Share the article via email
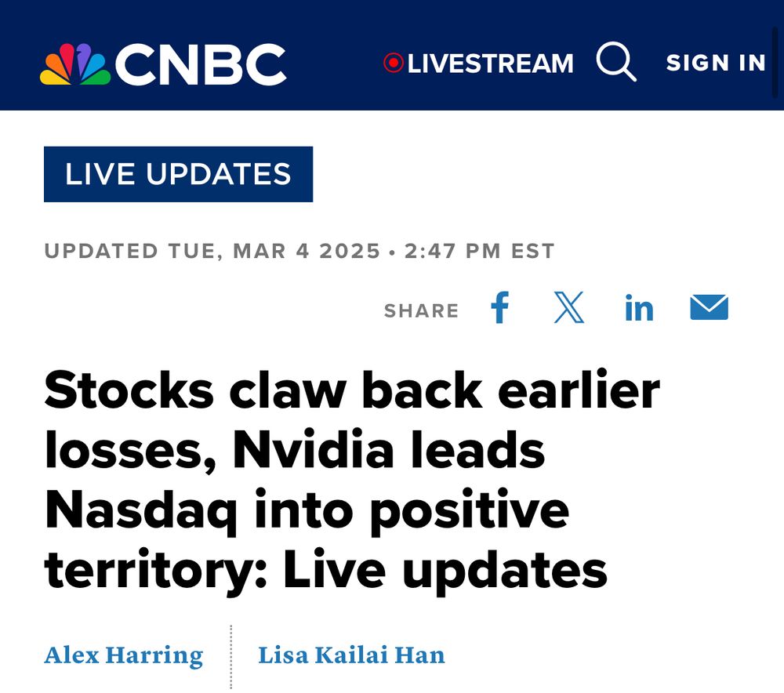Viewport: 784px width, 693px height. click(x=709, y=307)
